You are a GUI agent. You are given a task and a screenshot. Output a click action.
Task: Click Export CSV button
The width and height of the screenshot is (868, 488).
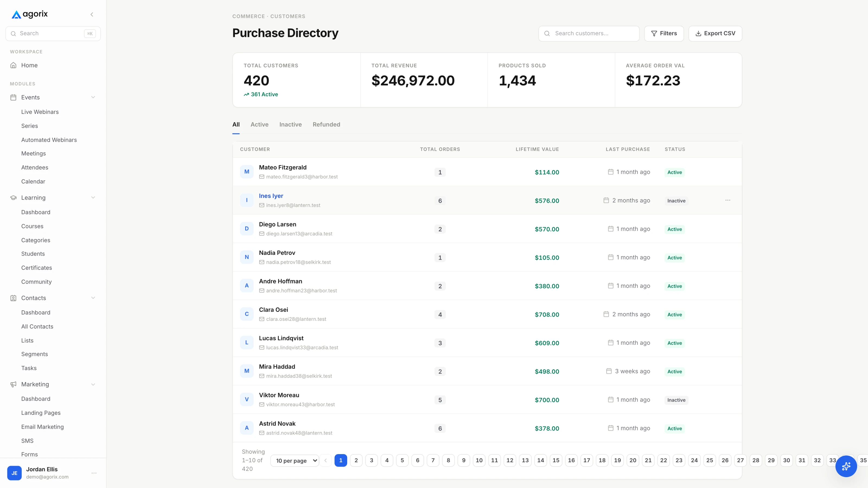(715, 33)
